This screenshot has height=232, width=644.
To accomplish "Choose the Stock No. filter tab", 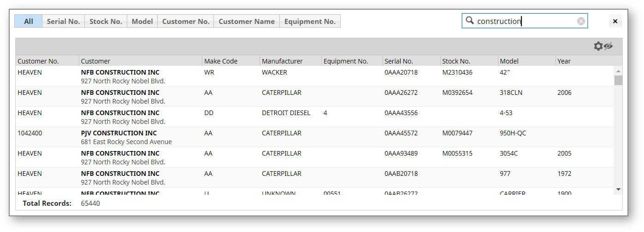I will pyautogui.click(x=106, y=21).
